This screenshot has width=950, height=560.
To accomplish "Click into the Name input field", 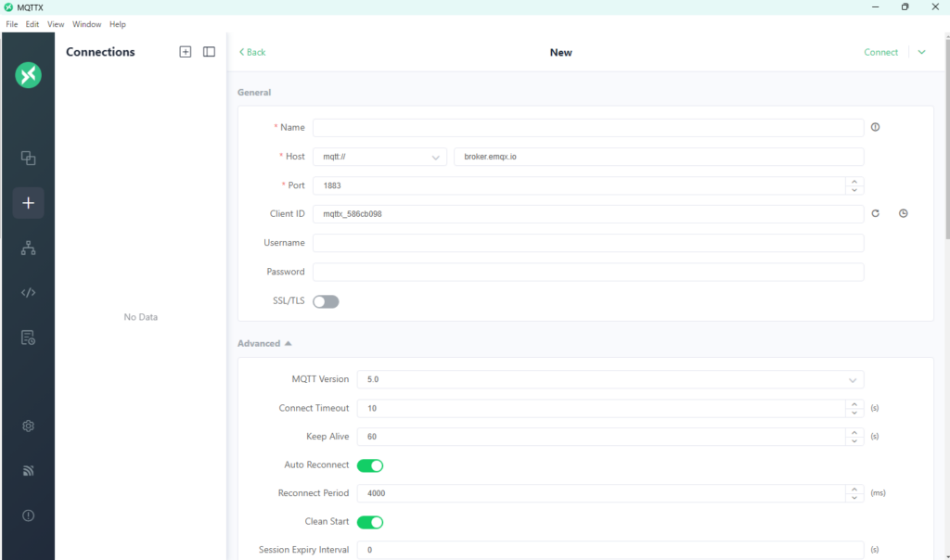I will click(x=587, y=128).
